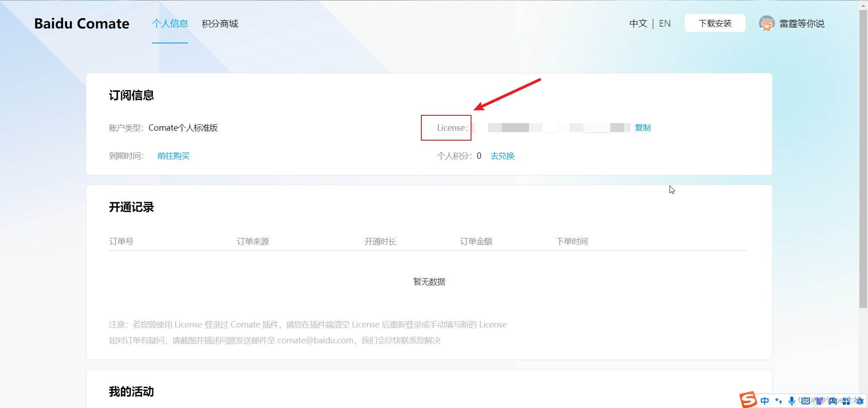
Task: Click the Sogou input method S logo
Action: point(748,400)
